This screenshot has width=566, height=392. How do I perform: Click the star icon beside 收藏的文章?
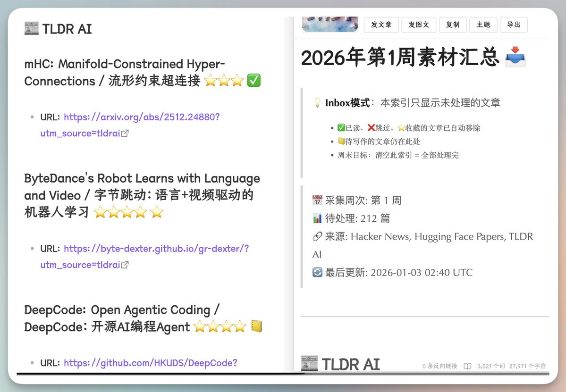401,128
